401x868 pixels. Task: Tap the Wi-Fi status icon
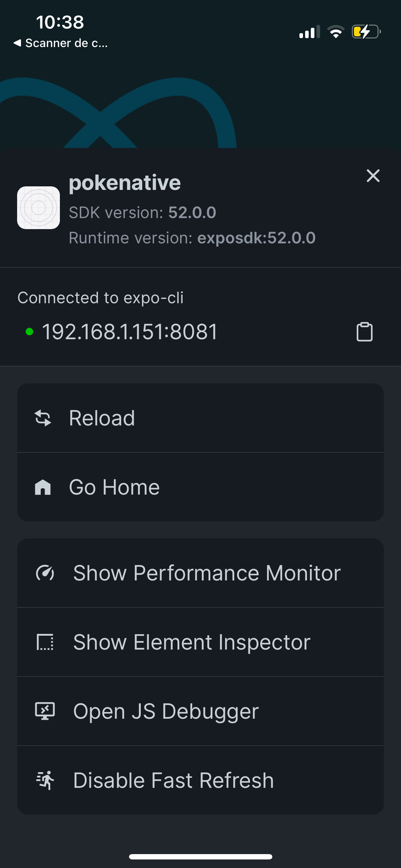(335, 32)
